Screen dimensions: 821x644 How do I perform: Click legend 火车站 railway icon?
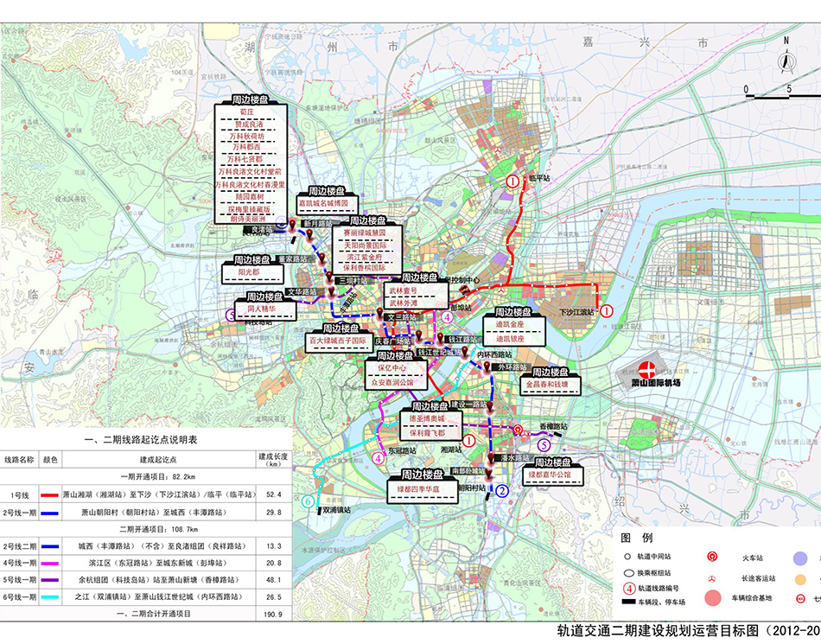point(711,557)
